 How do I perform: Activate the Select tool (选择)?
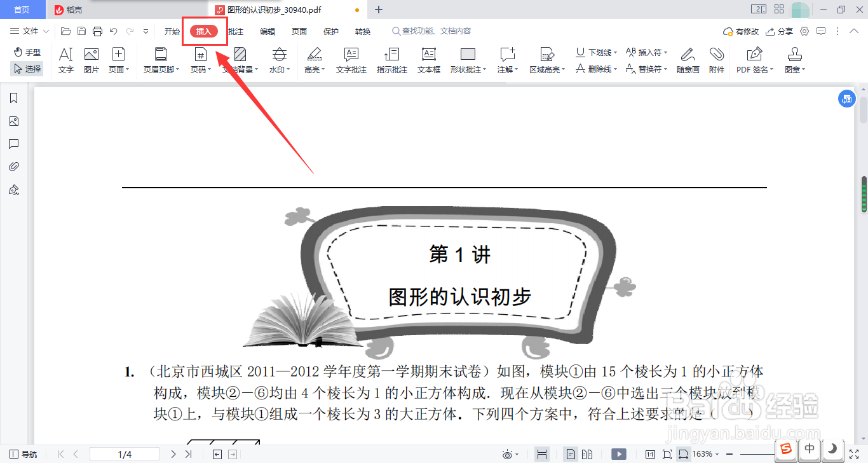[27, 69]
